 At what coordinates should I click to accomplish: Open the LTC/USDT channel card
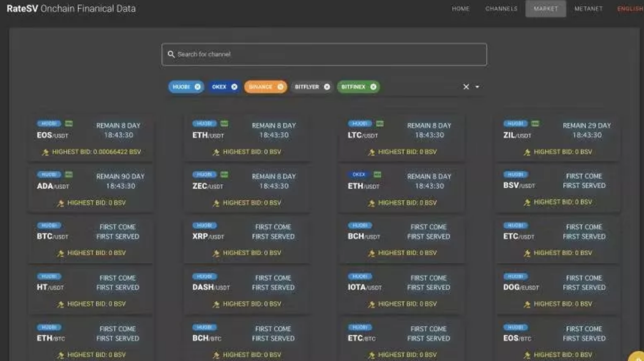coord(402,138)
